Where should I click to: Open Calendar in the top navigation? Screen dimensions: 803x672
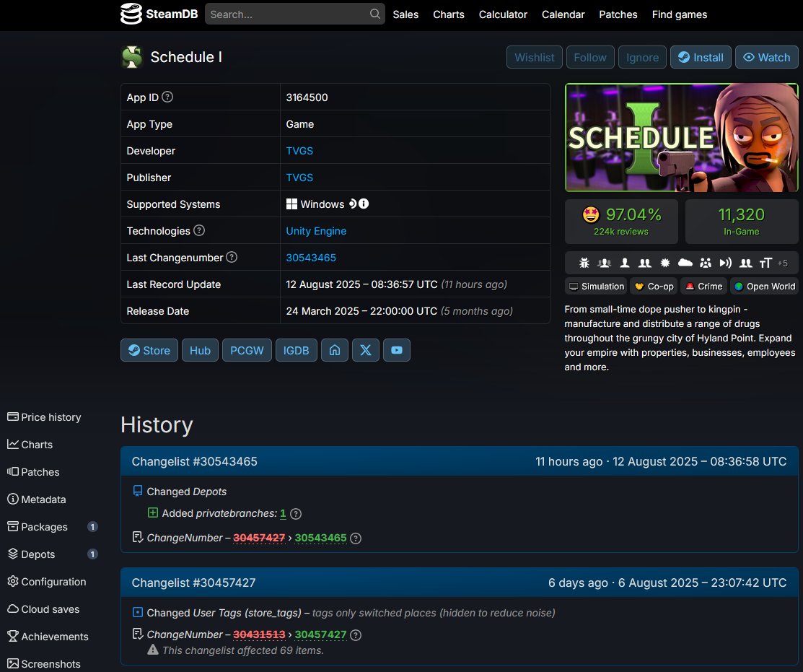click(x=563, y=14)
